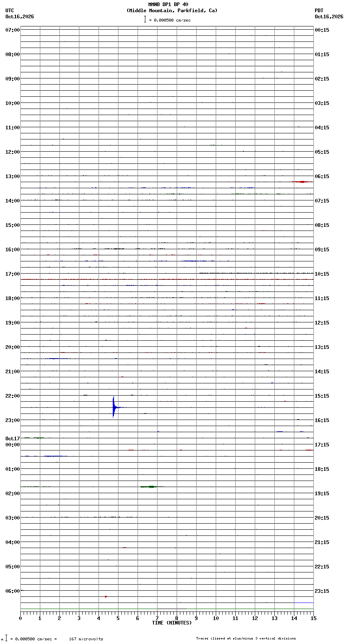346x644 pixels.
Task: Click the 03:00 UTC time label
Action: (x=13, y=518)
